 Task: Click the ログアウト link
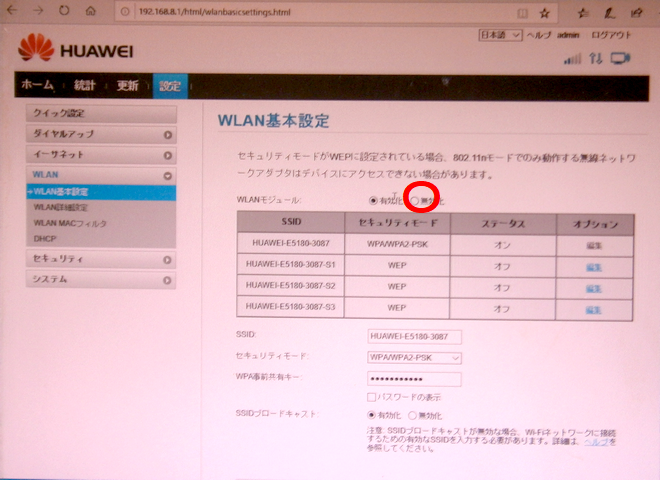pos(611,35)
